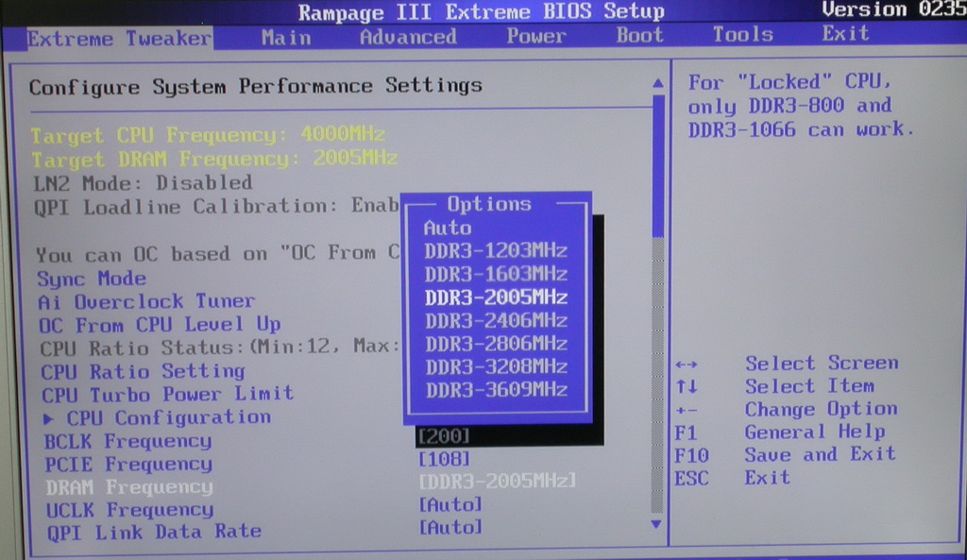Viewport: 967px width, 560px height.
Task: Click the Configure System Performance Settings heading
Action: click(255, 86)
